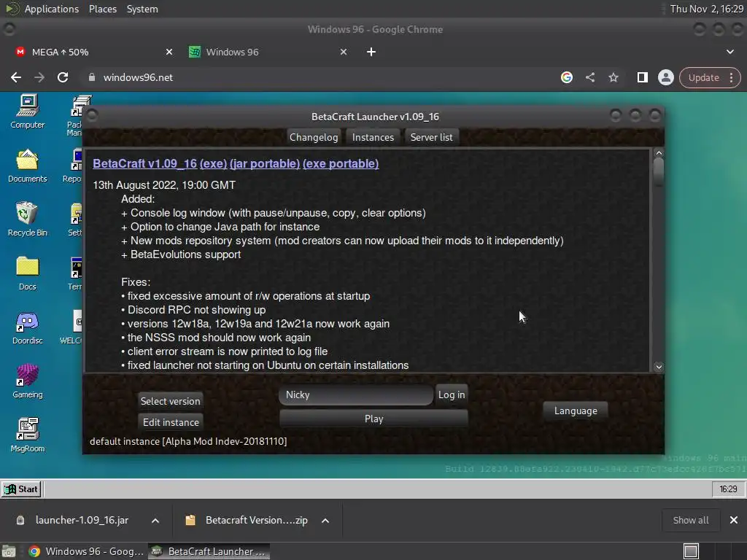The width and height of the screenshot is (747, 560).
Task: Click the username field containing Nicky
Action: click(x=356, y=394)
